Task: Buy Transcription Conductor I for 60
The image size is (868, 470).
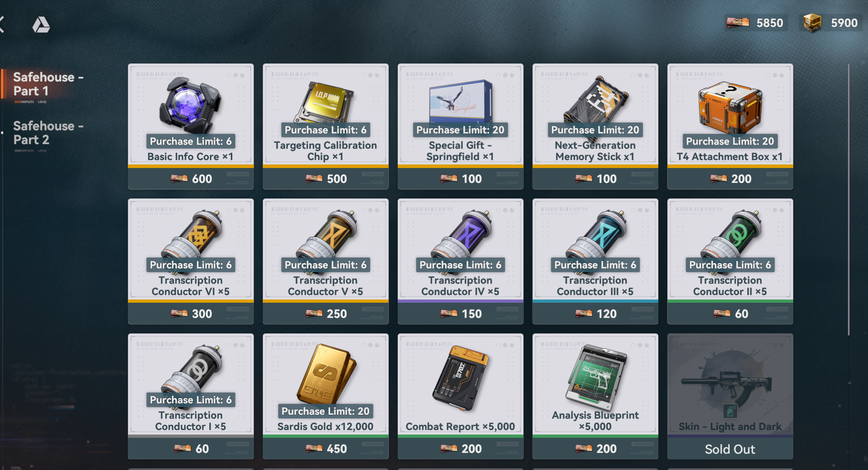Action: 191,449
